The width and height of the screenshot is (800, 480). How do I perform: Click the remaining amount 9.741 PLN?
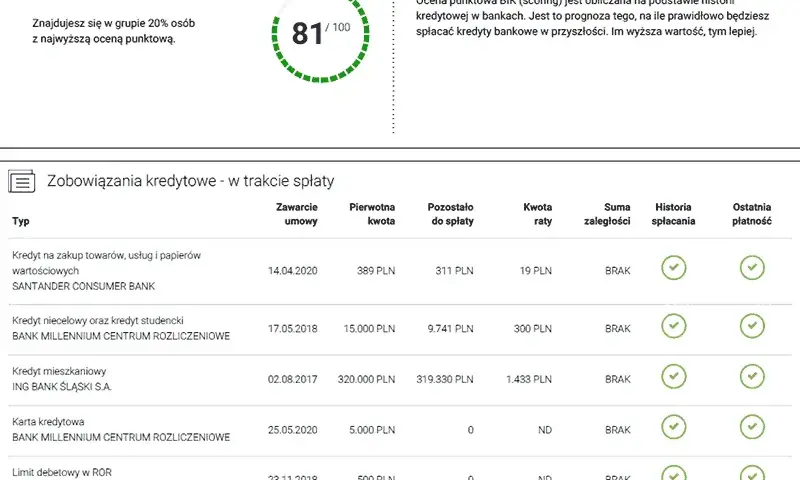tap(451, 329)
